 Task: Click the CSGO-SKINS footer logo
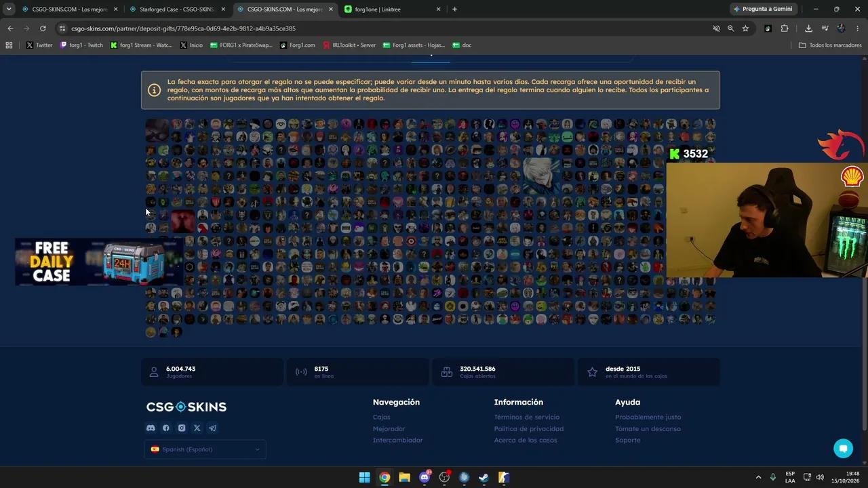[186, 407]
